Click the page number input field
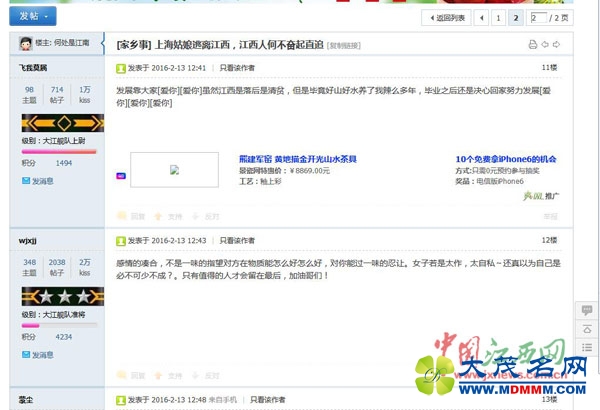The height and width of the screenshot is (410, 600). pyautogui.click(x=538, y=18)
